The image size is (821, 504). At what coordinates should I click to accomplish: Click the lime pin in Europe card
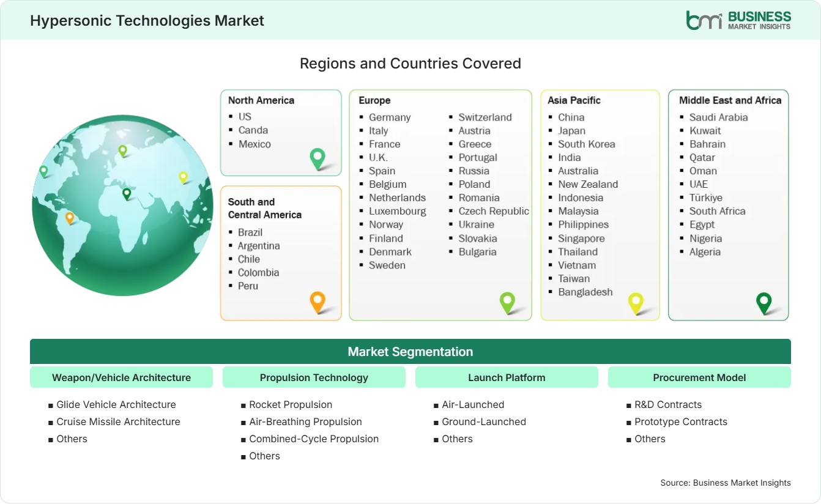click(507, 302)
